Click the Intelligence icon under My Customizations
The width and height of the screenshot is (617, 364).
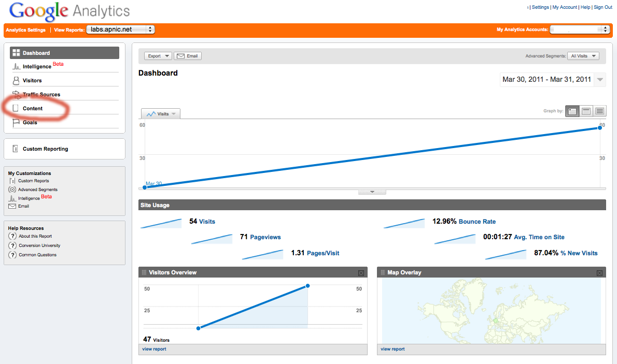pos(12,198)
